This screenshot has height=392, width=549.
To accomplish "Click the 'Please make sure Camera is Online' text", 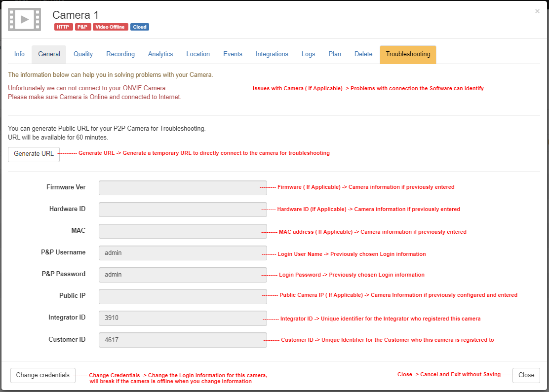I will [x=94, y=97].
